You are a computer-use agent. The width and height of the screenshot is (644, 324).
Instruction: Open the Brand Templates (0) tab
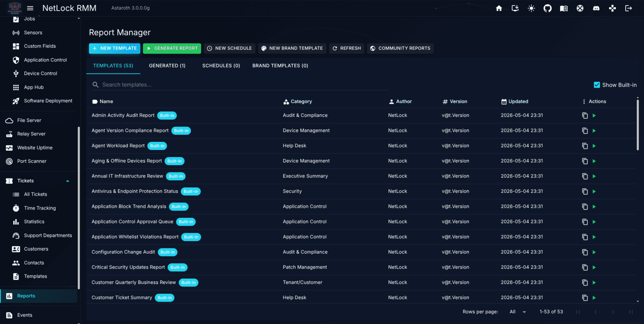pos(280,66)
